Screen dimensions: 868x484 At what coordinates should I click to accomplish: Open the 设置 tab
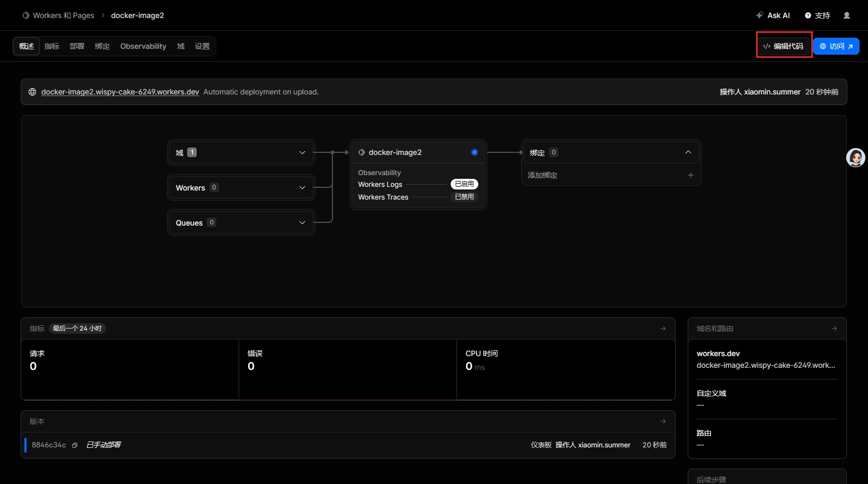pos(203,46)
